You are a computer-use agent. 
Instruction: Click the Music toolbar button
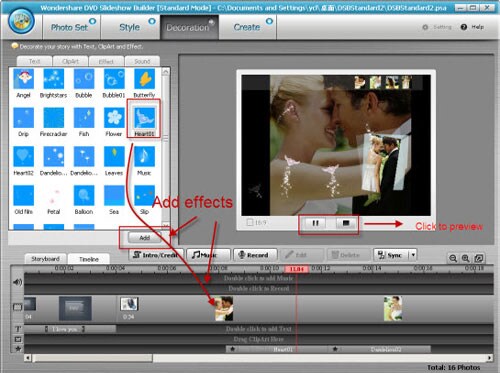click(208, 255)
